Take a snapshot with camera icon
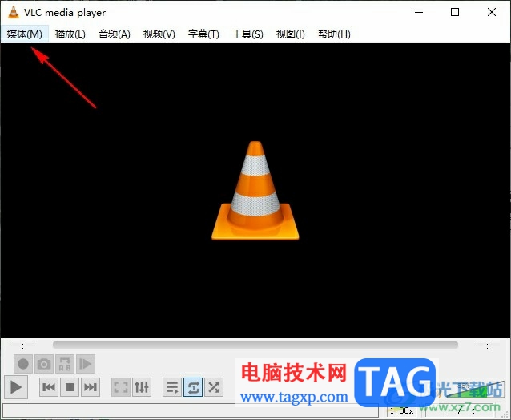Image resolution: width=511 pixels, height=420 pixels. point(44,364)
